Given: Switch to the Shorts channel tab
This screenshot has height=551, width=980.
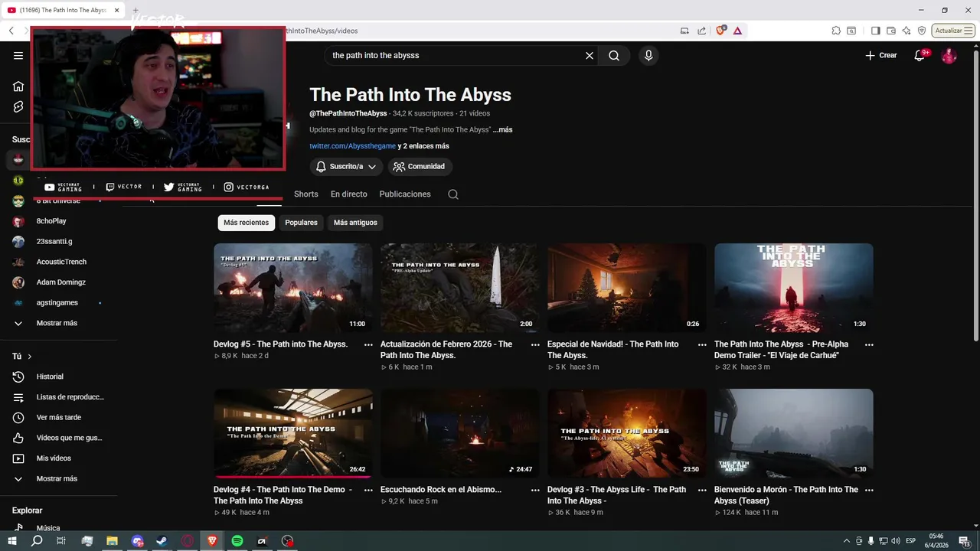Looking at the screenshot, I should (x=305, y=194).
